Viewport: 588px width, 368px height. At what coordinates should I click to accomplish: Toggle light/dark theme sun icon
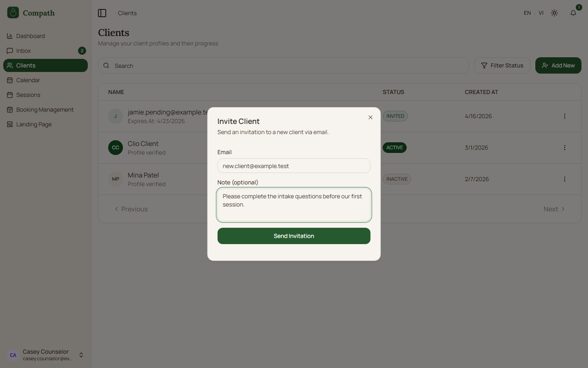coord(554,13)
